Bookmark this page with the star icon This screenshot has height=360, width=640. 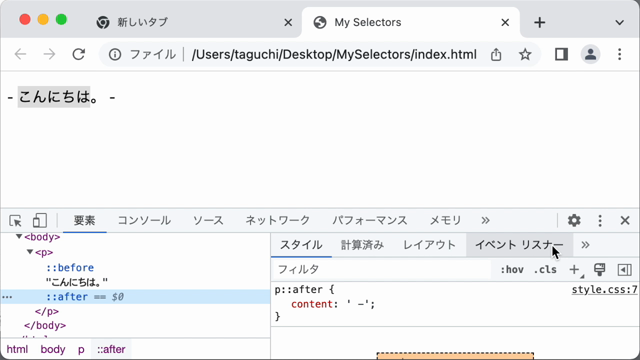(x=525, y=54)
